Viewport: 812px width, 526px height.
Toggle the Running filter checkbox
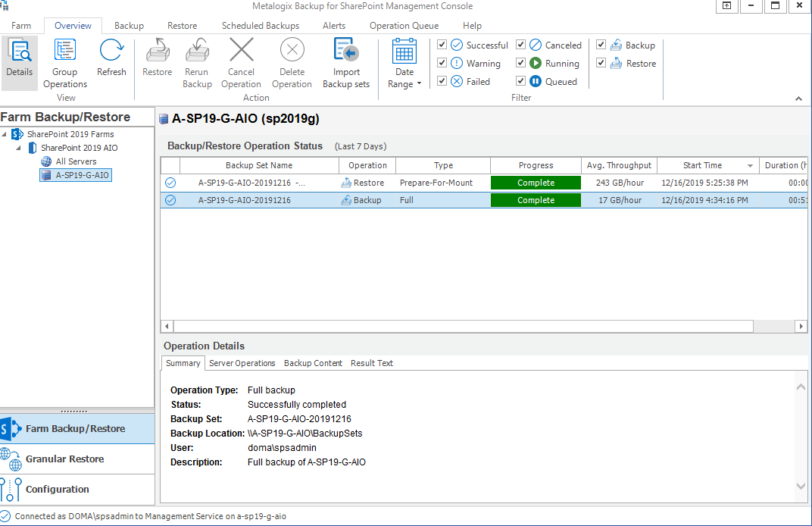520,63
